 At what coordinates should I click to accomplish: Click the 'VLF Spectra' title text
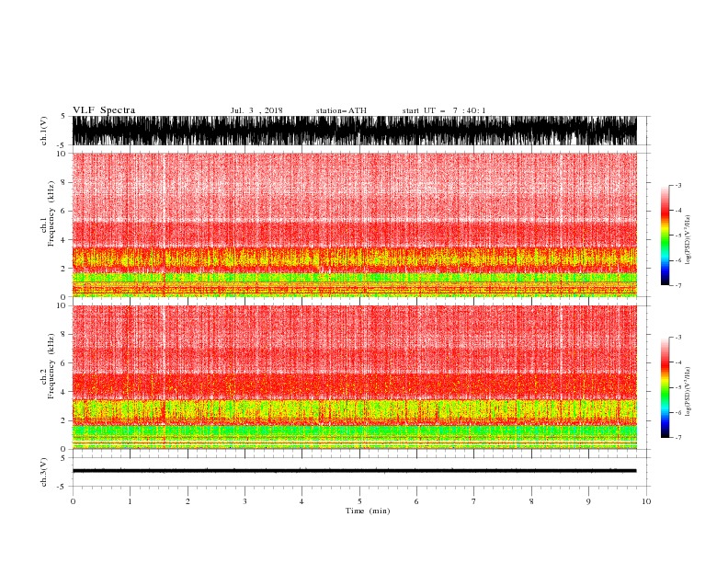point(104,110)
